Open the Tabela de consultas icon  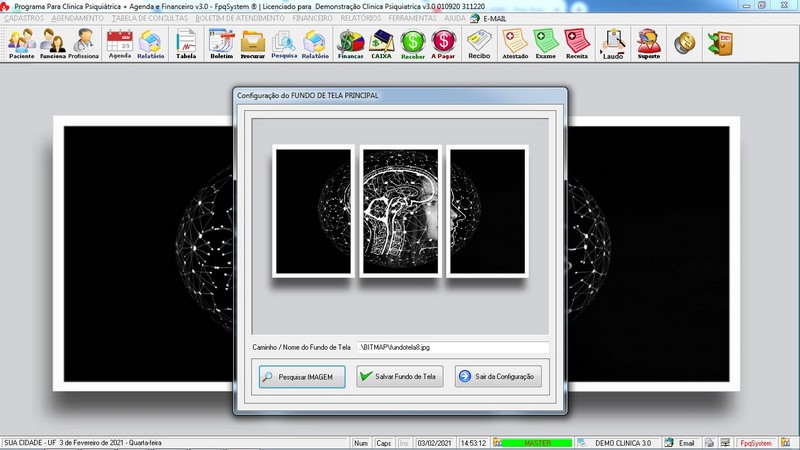(186, 44)
